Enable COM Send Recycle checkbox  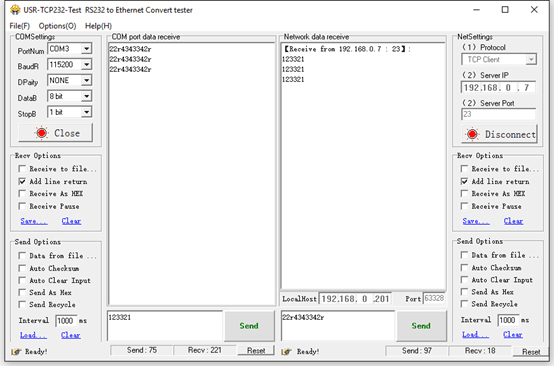coord(22,304)
